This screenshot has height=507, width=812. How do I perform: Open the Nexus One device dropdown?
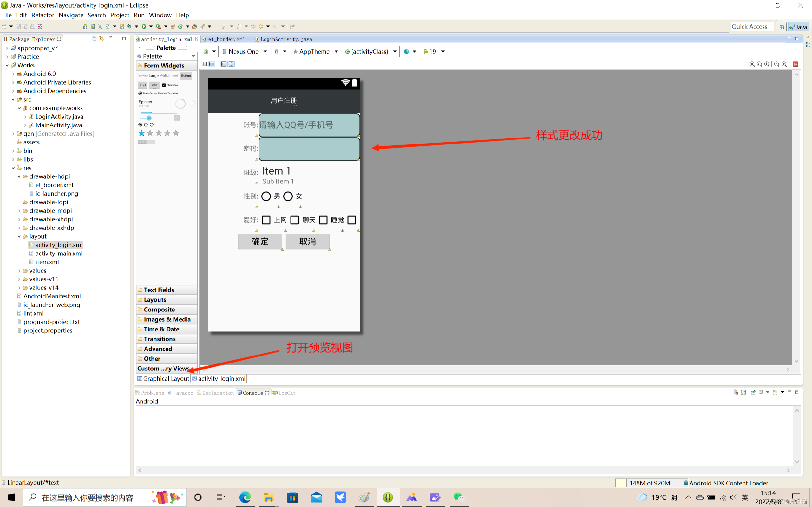pyautogui.click(x=245, y=52)
